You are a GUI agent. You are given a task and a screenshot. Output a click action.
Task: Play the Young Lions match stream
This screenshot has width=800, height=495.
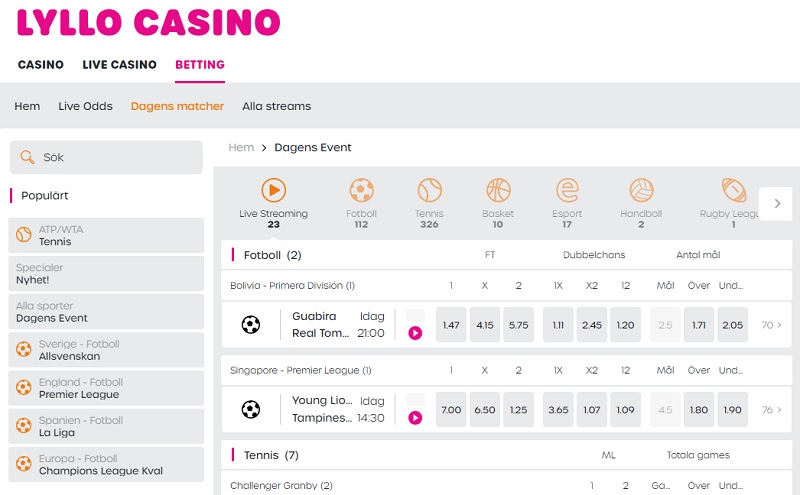tap(415, 418)
